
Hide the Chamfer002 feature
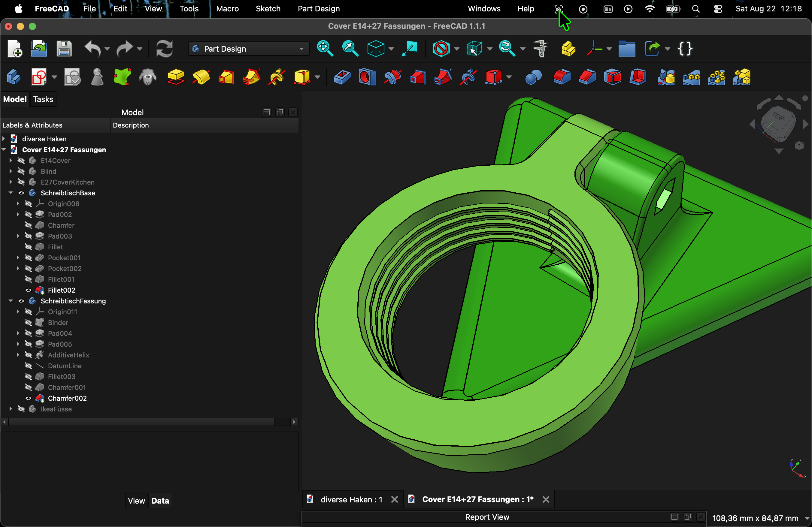coord(28,398)
